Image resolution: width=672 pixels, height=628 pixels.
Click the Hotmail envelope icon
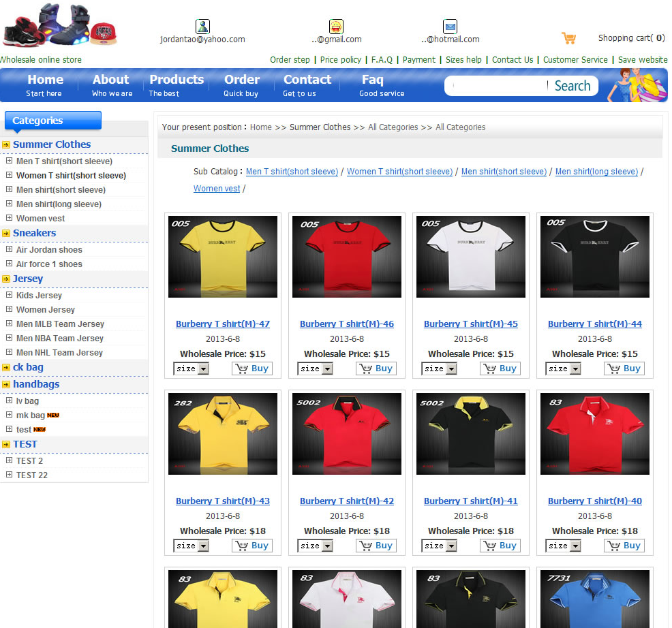point(450,27)
